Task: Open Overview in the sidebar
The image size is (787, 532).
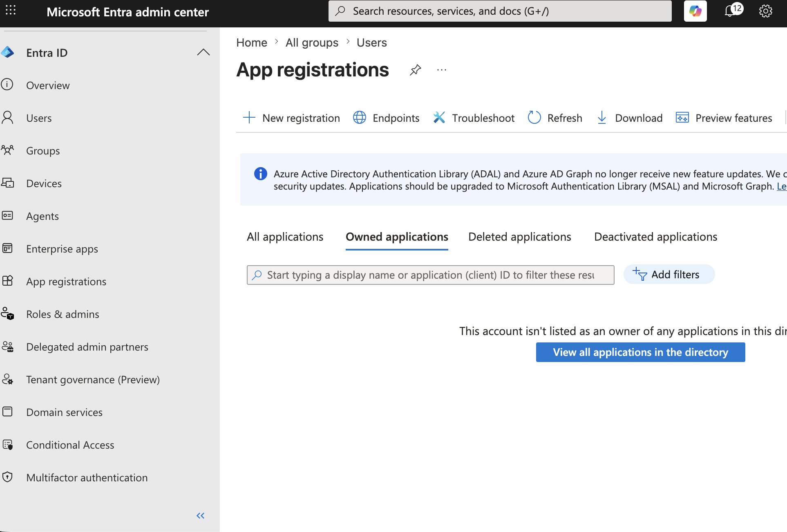Action: [48, 85]
